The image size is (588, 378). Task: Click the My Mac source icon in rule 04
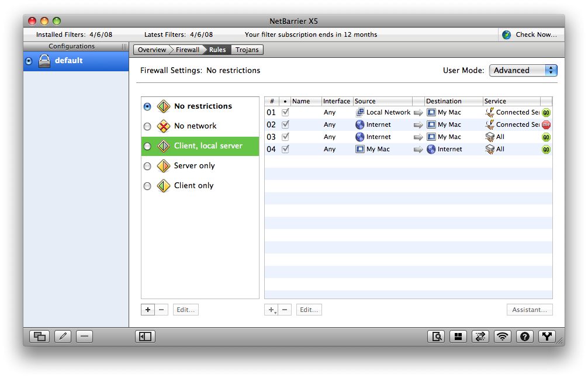(360, 149)
